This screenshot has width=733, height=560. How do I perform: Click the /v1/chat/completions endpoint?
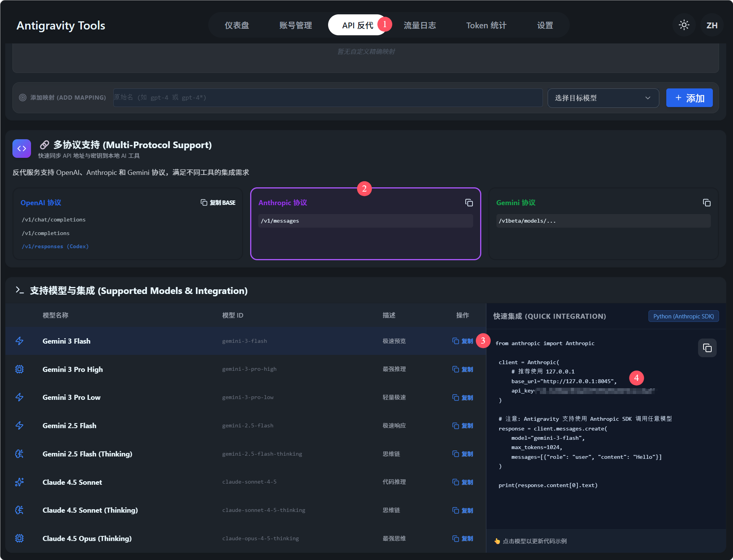point(54,220)
